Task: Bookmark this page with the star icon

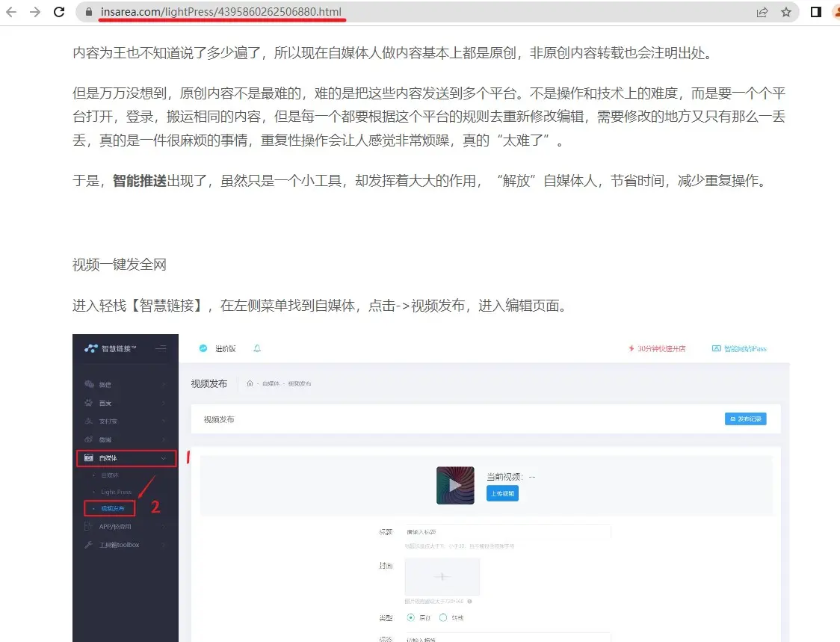Action: pyautogui.click(x=785, y=12)
